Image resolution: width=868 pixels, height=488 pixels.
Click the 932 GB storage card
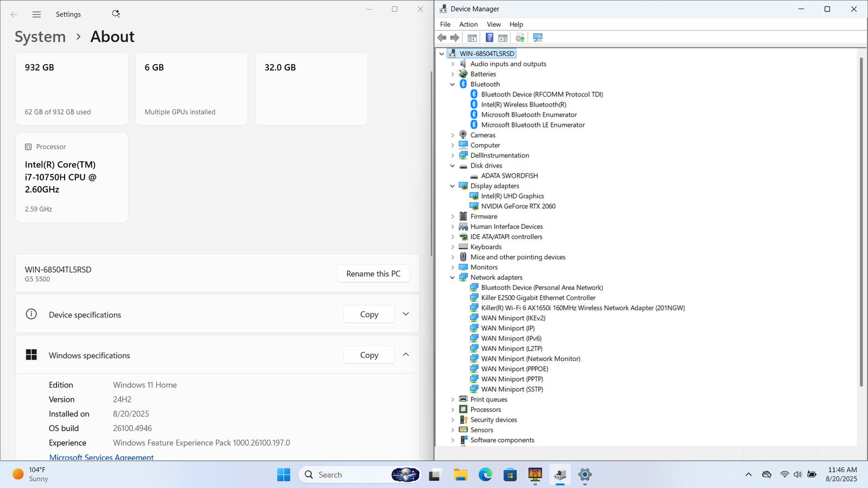(72, 89)
